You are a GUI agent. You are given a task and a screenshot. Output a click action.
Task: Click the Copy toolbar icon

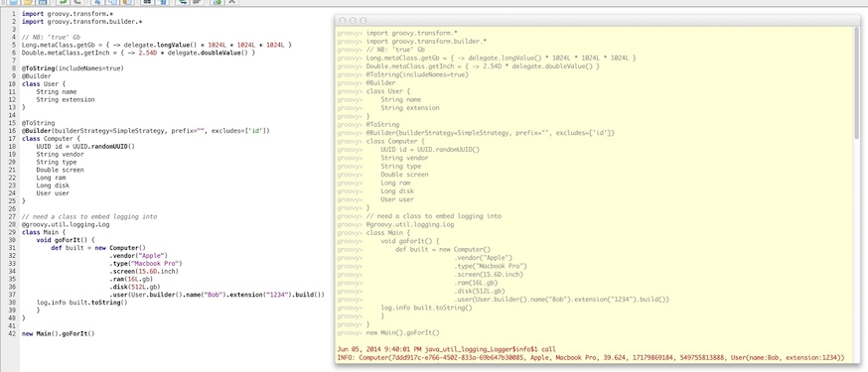pos(112,2)
